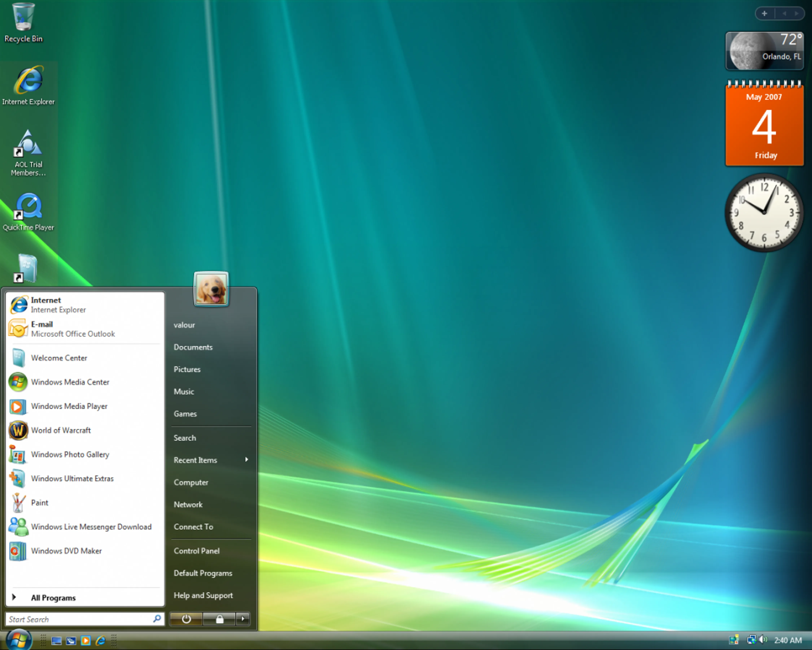Click Windows Media Player quick launch icon
Viewport: 812px width, 650px height.
86,641
